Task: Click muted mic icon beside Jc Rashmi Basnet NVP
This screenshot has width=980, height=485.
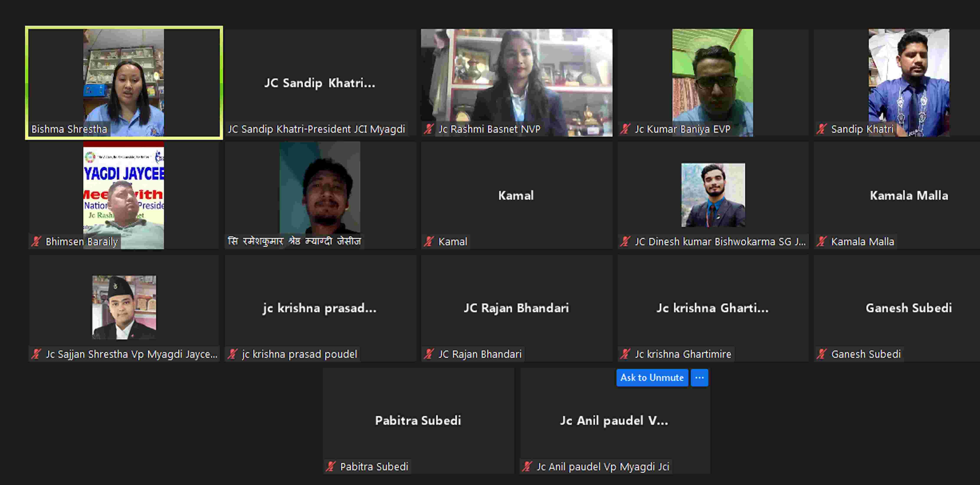Action: point(429,129)
